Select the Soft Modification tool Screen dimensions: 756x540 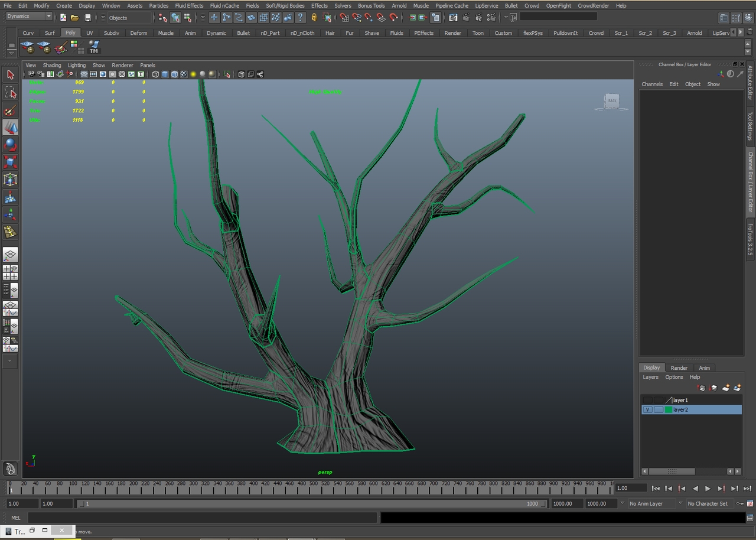[x=10, y=197]
